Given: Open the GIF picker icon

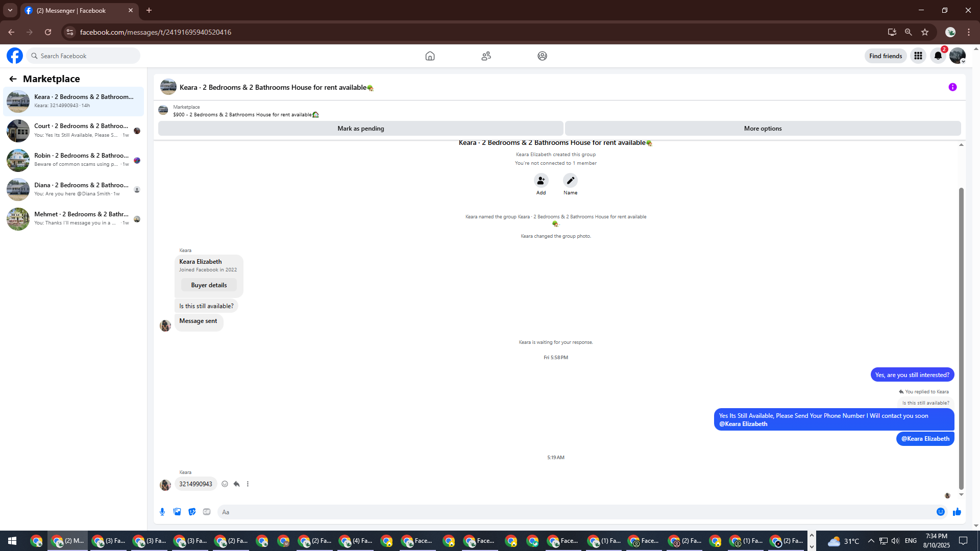Looking at the screenshot, I should (207, 512).
